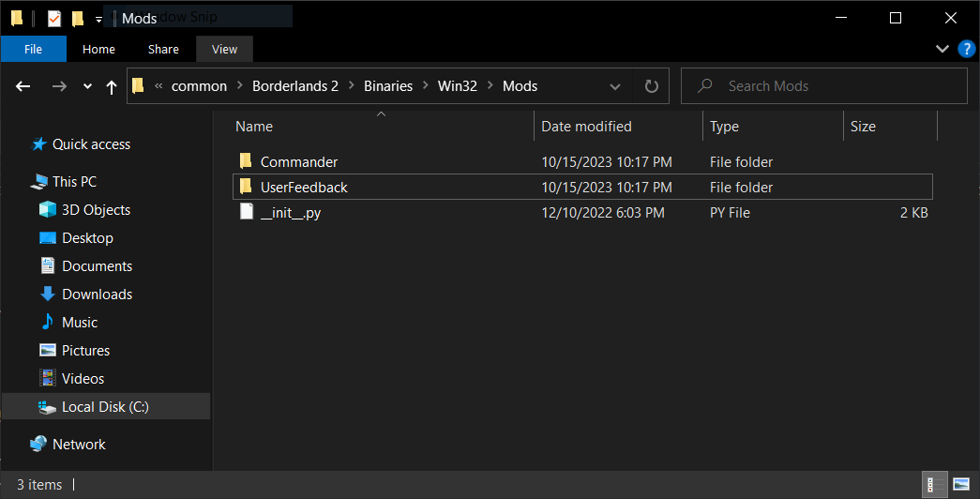This screenshot has width=980, height=499.
Task: Click the address bar folder icon
Action: (x=138, y=85)
